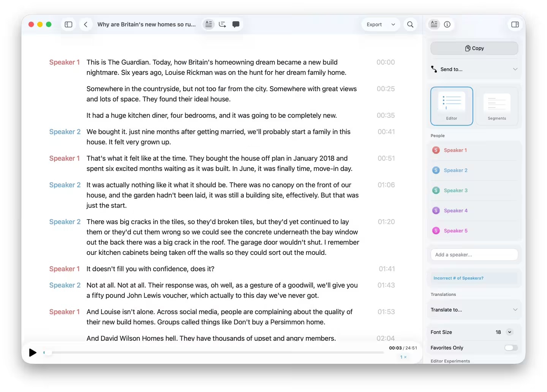Click the Speaker 2 label at 01:06
This screenshot has height=392, width=547.
coord(65,185)
